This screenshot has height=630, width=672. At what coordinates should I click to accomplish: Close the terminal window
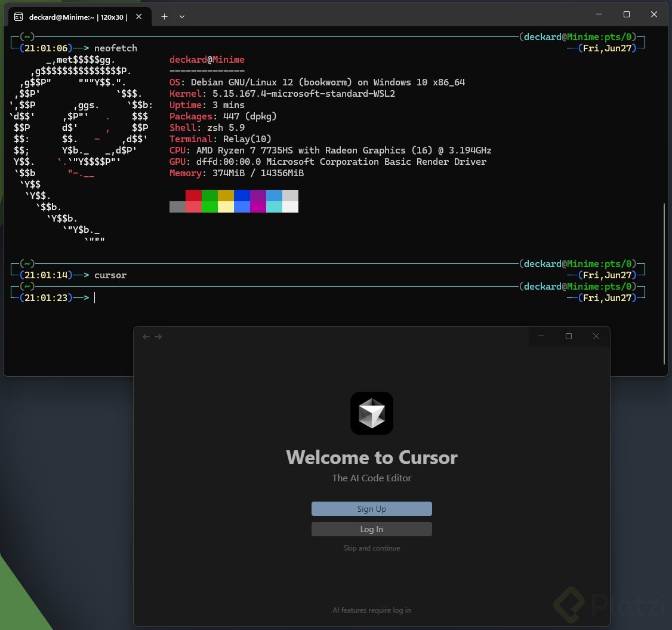654,14
